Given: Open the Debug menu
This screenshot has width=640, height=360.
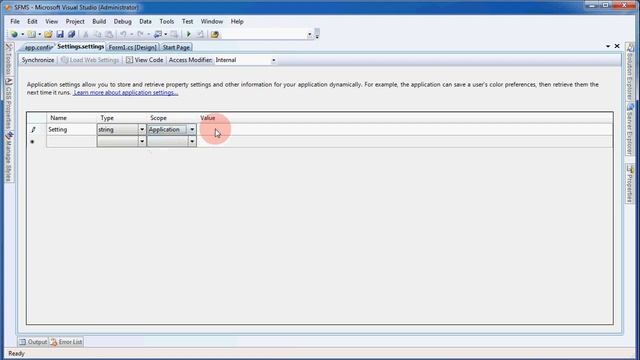Looking at the screenshot, I should [x=122, y=21].
